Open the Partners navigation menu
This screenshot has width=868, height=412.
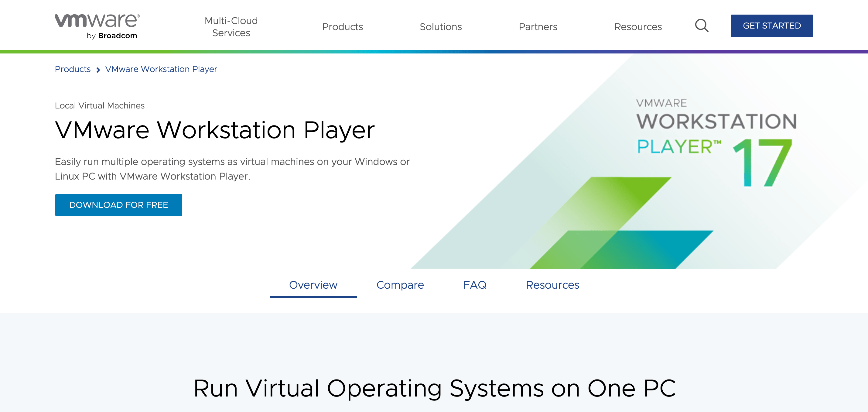click(x=538, y=27)
